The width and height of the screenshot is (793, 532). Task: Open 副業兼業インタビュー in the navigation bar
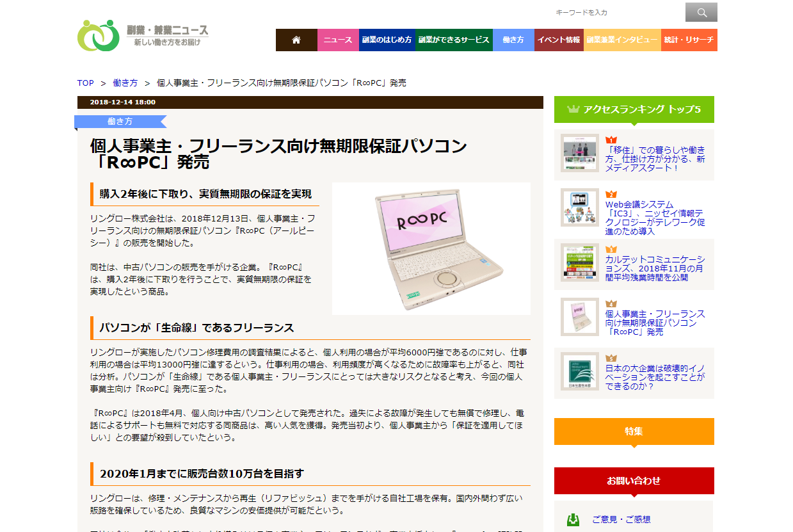(x=621, y=40)
